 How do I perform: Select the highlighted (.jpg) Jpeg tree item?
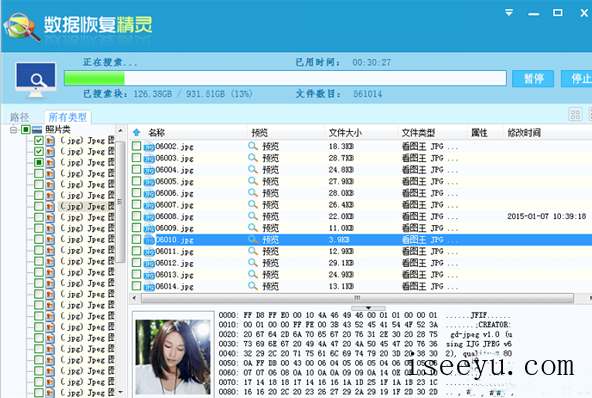tap(87, 206)
